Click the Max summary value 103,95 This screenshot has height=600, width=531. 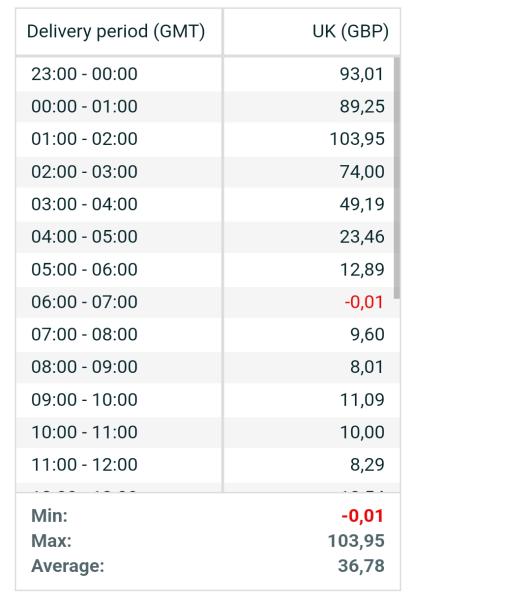[x=356, y=541]
